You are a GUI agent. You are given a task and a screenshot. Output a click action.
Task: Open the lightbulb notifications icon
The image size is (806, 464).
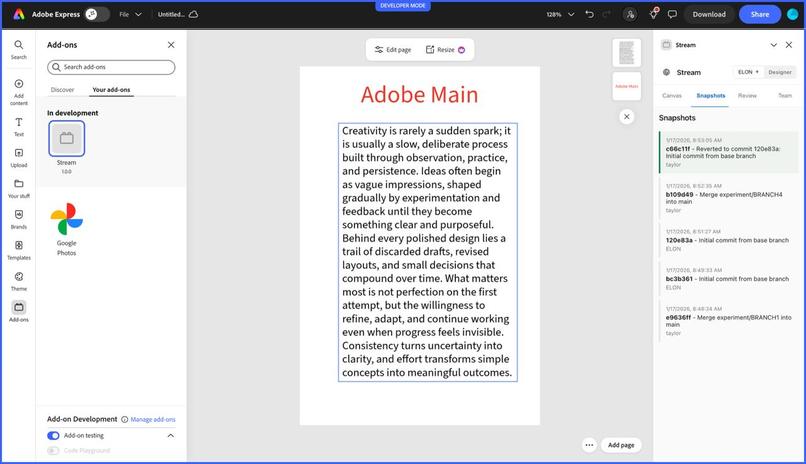coord(653,14)
